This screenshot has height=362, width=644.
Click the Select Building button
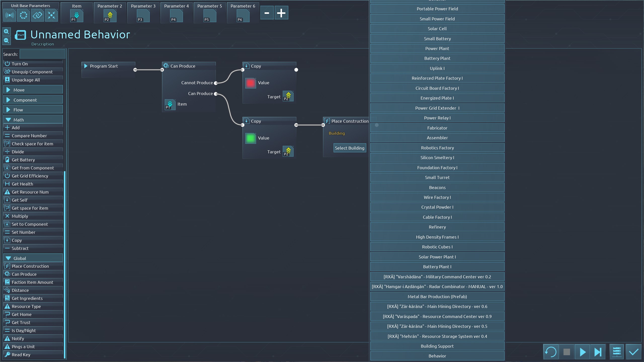(349, 148)
